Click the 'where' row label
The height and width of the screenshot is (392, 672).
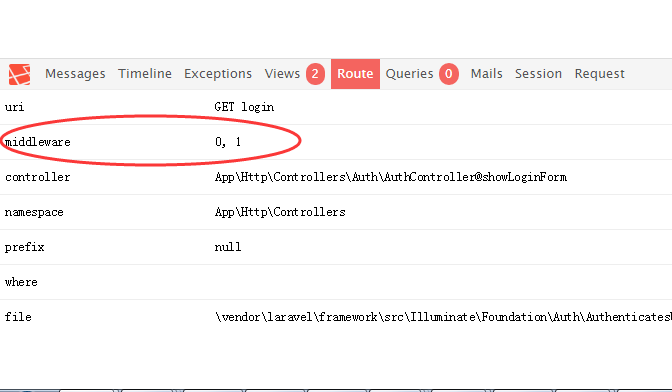click(x=21, y=282)
